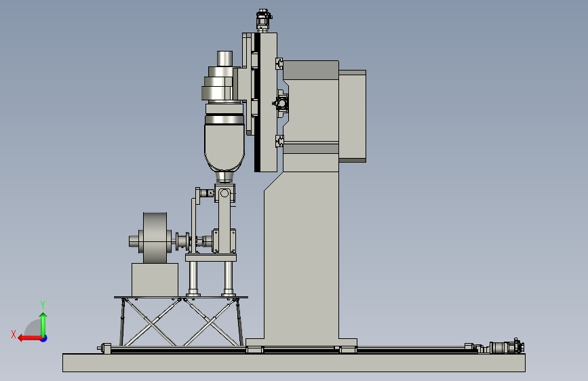Select the lower linear guide block on the column
This screenshot has width=588, height=381.
click(x=279, y=141)
